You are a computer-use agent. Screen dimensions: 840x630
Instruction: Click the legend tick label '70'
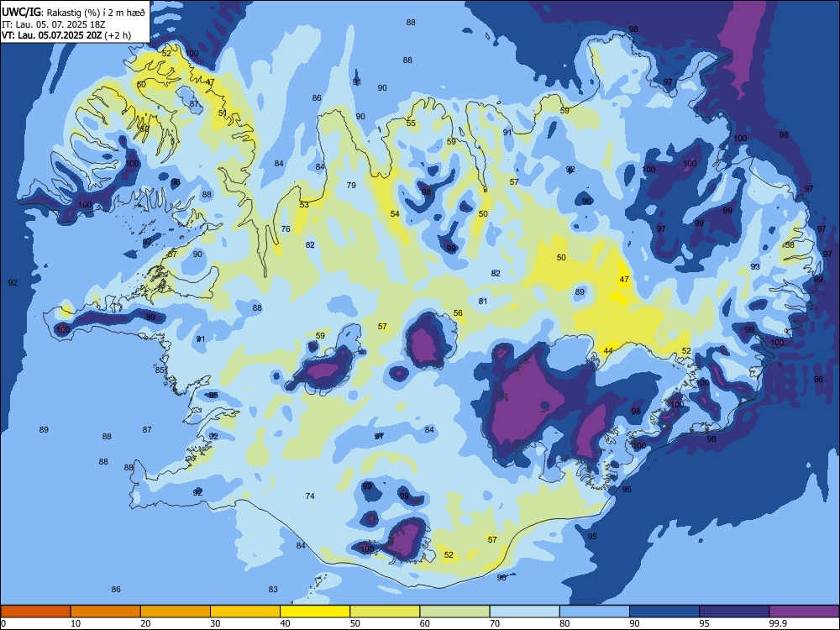coord(495,623)
